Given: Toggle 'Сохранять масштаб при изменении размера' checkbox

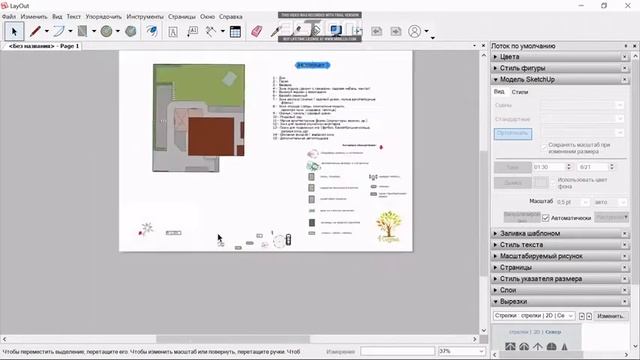Looking at the screenshot, I should [544, 147].
